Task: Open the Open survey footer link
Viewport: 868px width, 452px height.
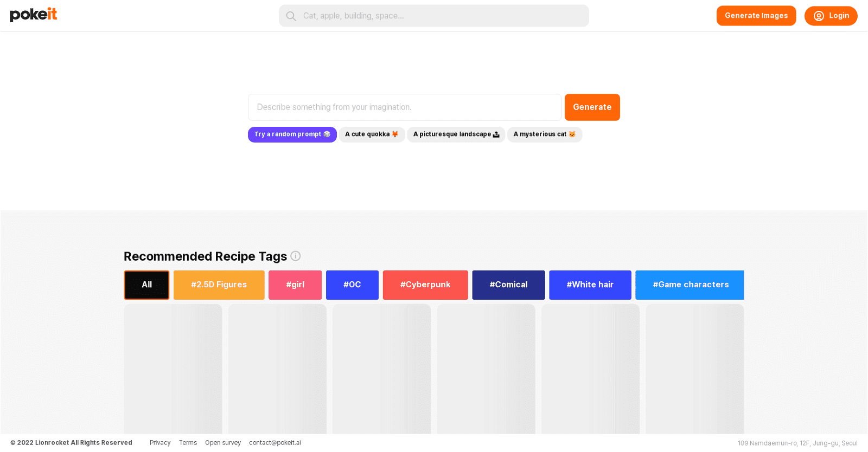Action: 223,443
